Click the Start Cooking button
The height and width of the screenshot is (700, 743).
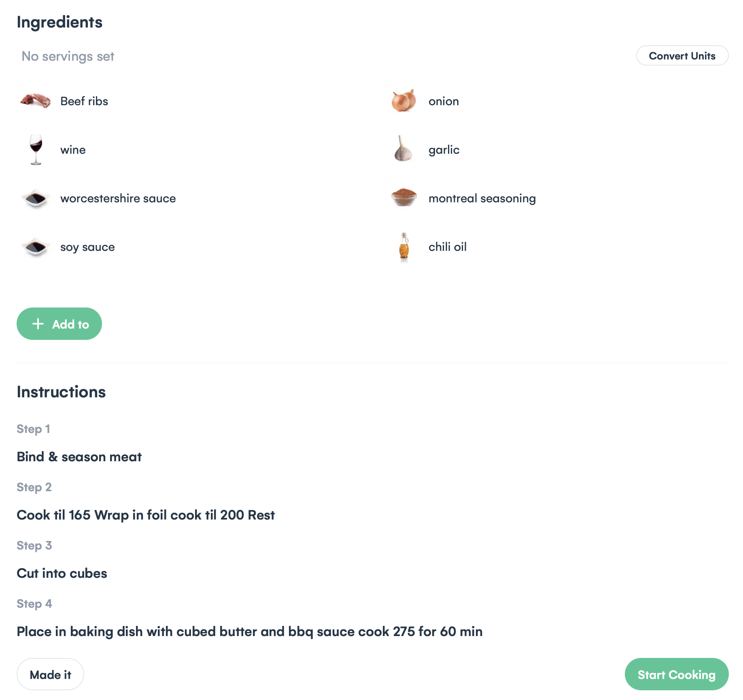pyautogui.click(x=676, y=675)
